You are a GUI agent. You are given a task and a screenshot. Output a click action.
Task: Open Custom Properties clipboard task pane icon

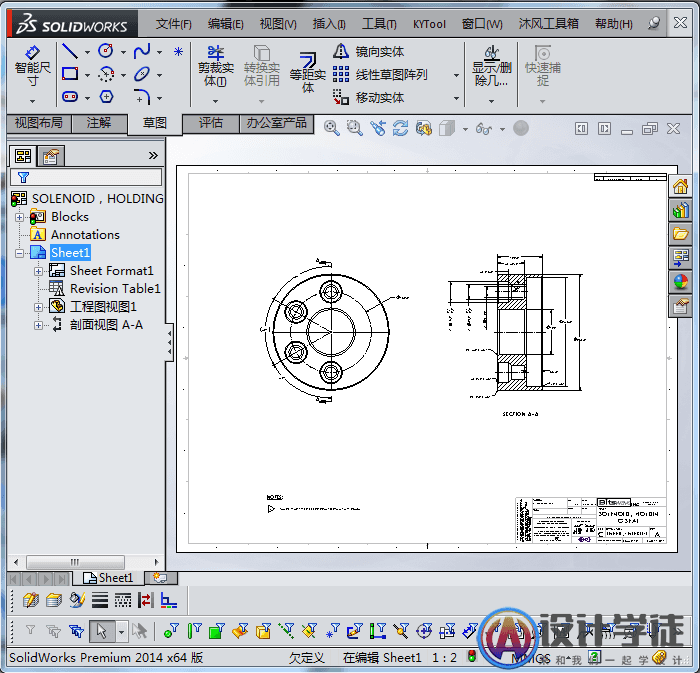coord(680,306)
